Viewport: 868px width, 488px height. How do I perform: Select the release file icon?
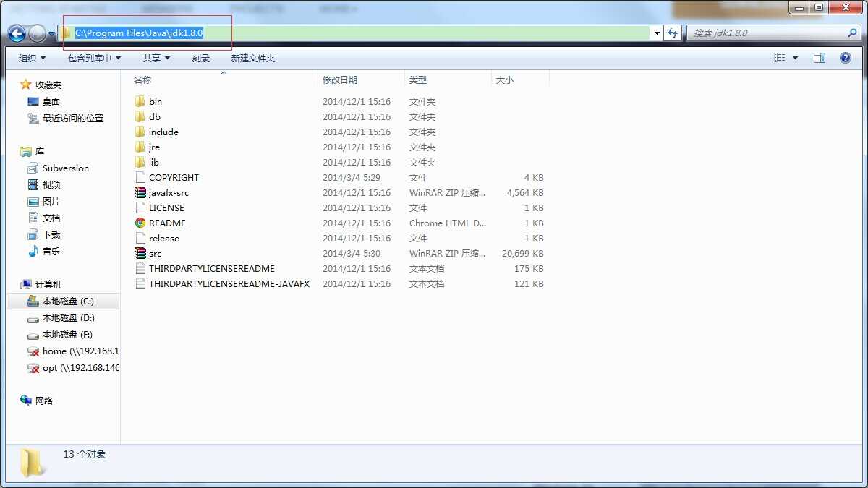140,238
